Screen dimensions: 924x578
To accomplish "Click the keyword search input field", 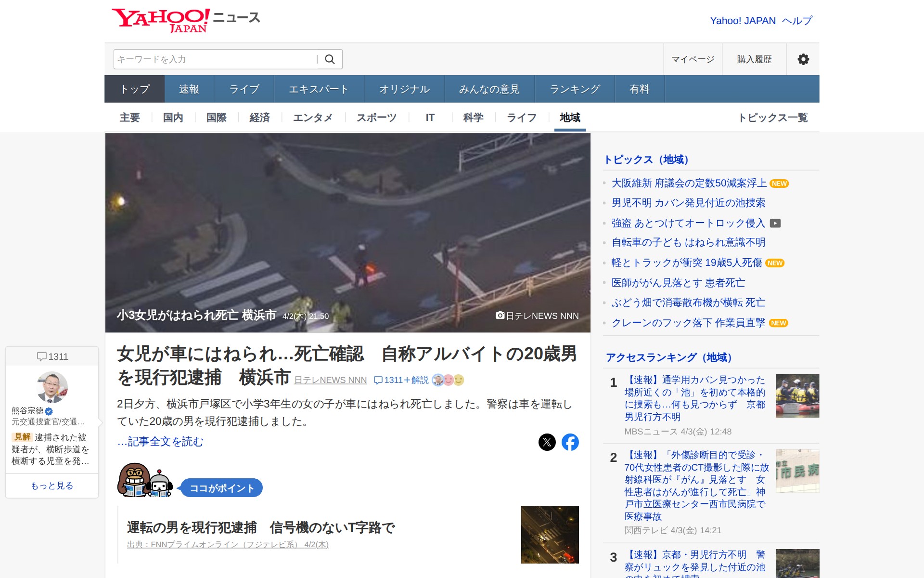I will tap(214, 59).
